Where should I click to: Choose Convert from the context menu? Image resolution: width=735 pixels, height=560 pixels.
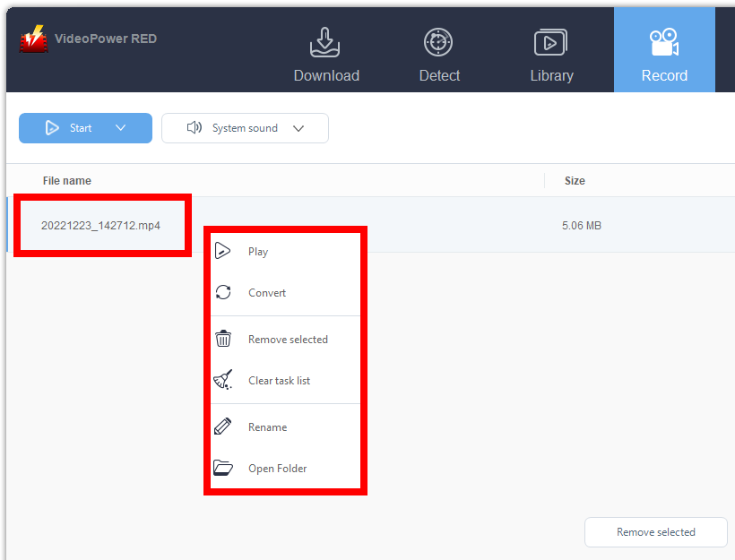coord(285,293)
